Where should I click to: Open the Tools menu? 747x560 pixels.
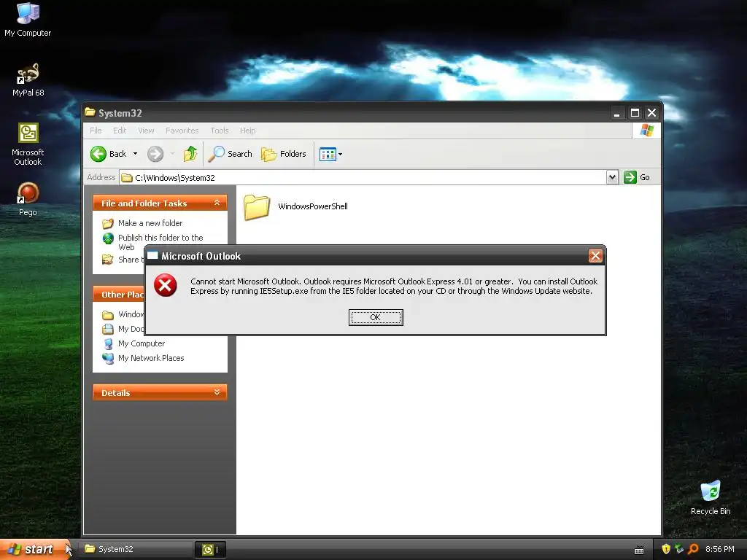coord(220,131)
